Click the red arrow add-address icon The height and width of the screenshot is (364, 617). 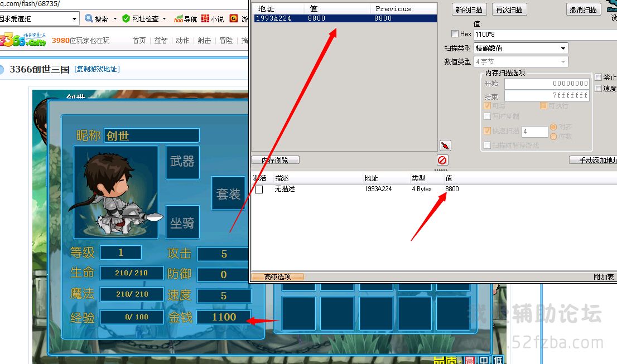click(x=445, y=145)
